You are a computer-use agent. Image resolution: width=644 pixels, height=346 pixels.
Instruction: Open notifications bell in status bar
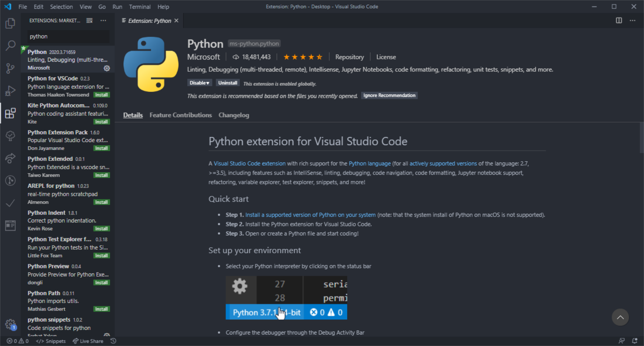(635, 341)
